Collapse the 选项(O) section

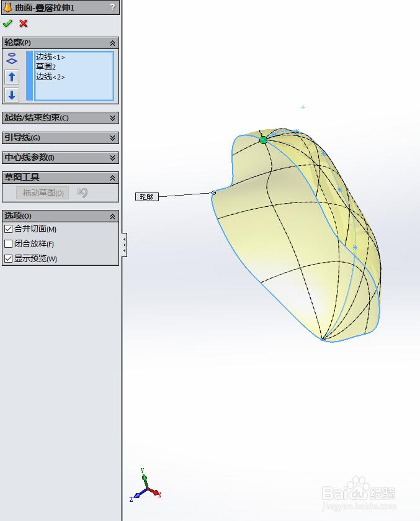112,216
